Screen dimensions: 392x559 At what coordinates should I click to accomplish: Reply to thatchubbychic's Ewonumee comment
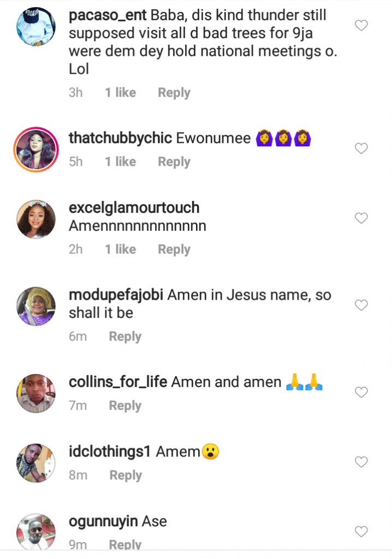point(174,162)
